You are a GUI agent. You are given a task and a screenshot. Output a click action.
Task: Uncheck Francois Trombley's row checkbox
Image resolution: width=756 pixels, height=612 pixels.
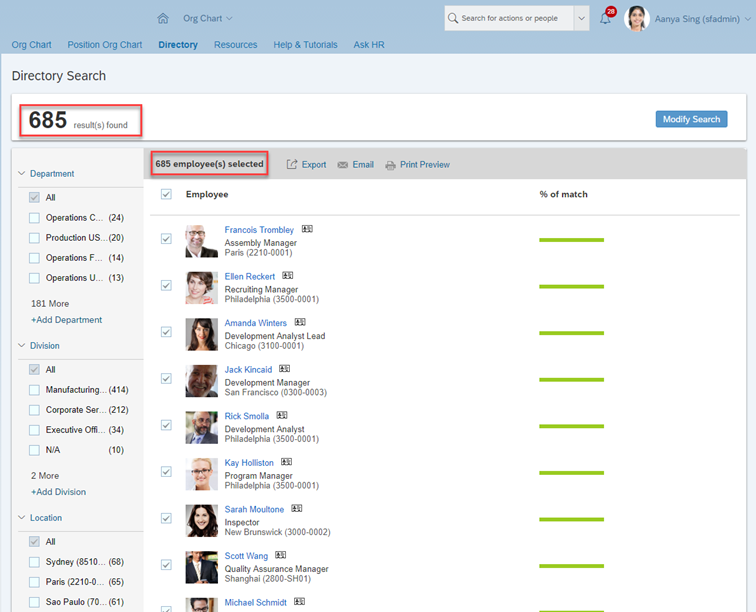(166, 239)
